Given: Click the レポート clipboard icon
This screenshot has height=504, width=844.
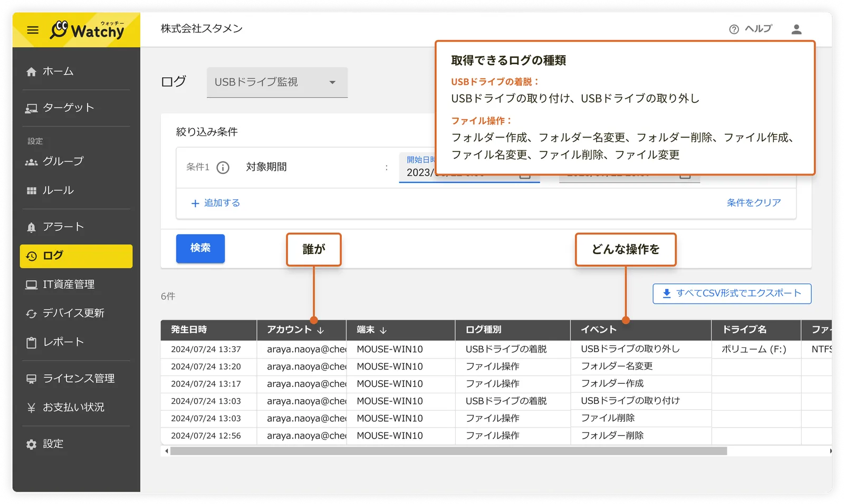Looking at the screenshot, I should (32, 343).
